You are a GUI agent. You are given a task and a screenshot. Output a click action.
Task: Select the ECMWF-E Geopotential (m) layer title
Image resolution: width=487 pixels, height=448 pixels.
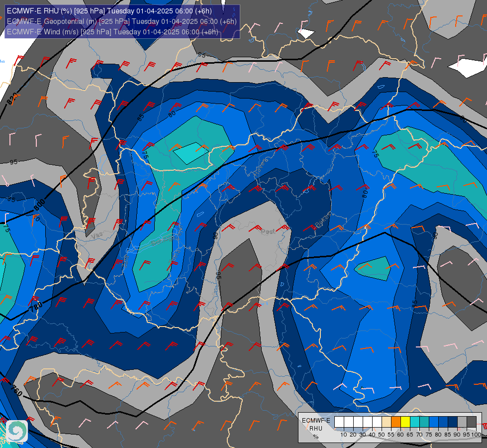tap(122, 21)
